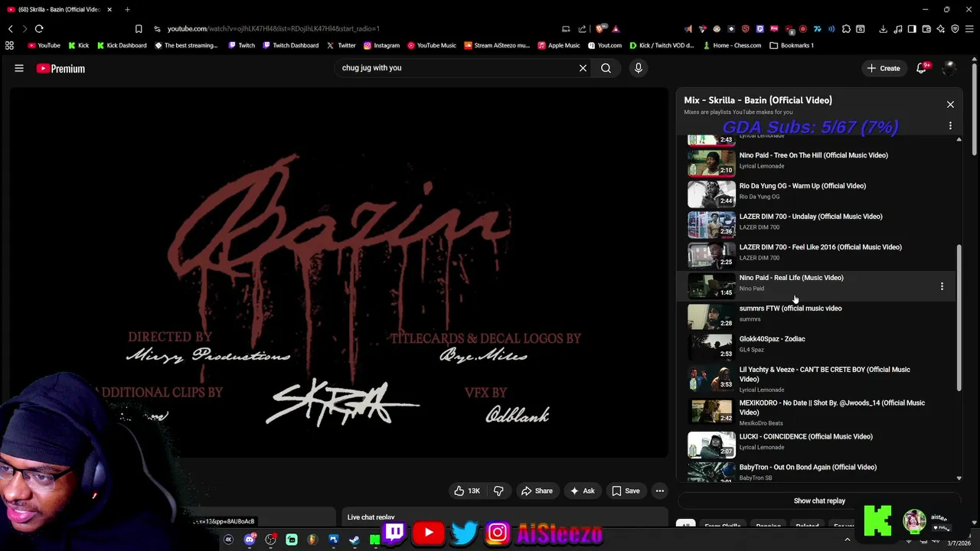Run search with the magnifier button
980x551 pixels.
606,68
